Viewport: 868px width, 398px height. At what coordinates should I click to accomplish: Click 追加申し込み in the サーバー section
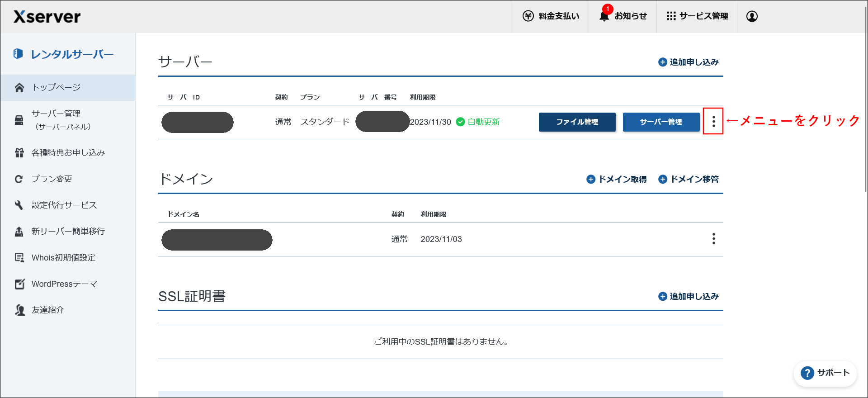[689, 62]
